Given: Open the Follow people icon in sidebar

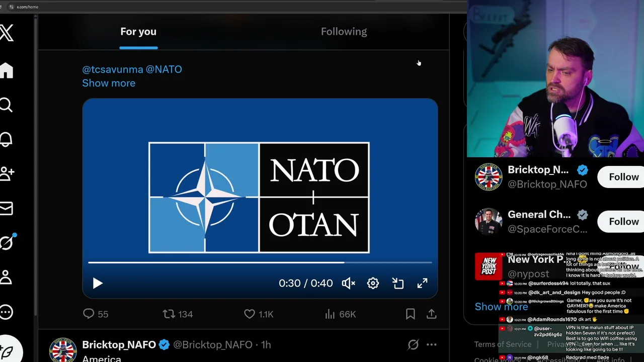Looking at the screenshot, I should [x=7, y=174].
